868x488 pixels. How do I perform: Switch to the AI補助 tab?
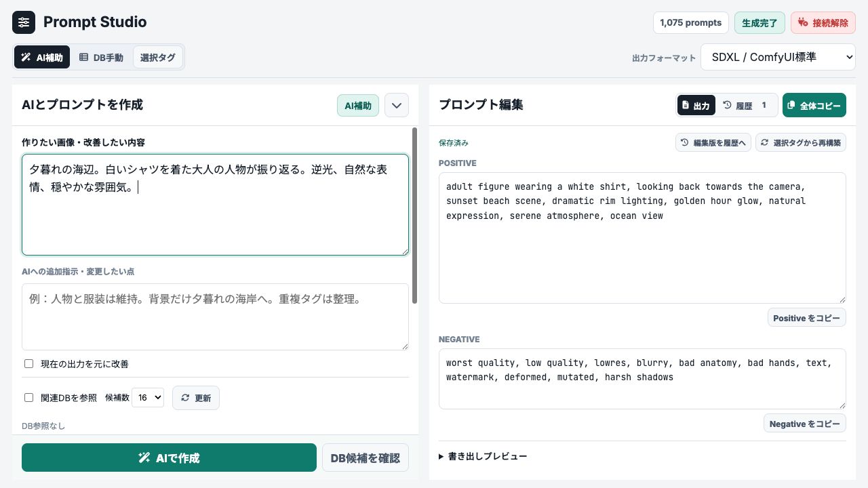click(x=42, y=58)
